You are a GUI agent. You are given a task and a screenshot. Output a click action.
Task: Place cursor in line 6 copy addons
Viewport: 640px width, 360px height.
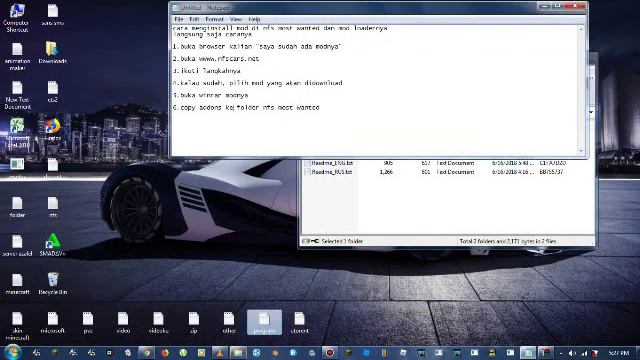pyautogui.click(x=246, y=107)
